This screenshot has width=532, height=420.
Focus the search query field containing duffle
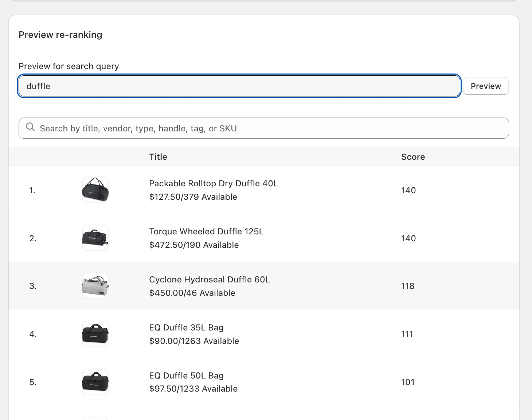[239, 86]
